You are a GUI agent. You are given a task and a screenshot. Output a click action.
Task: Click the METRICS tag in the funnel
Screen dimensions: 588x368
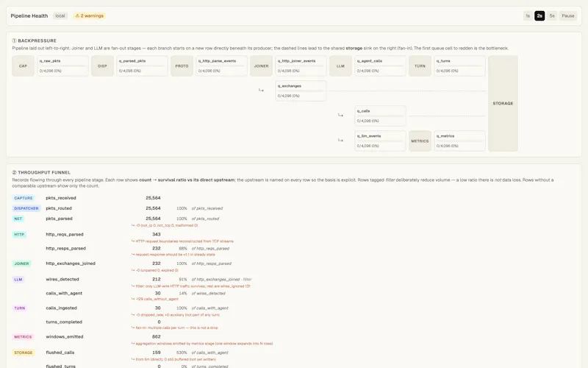tap(23, 337)
